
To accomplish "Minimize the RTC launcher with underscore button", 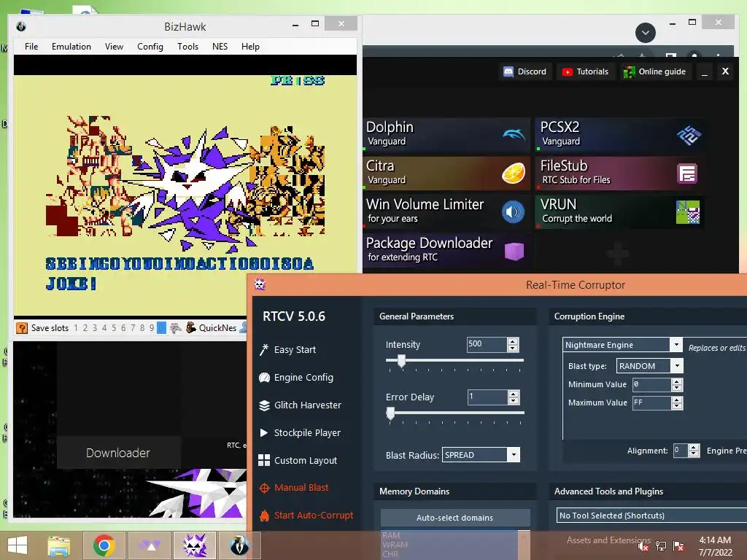I will click(x=705, y=72).
